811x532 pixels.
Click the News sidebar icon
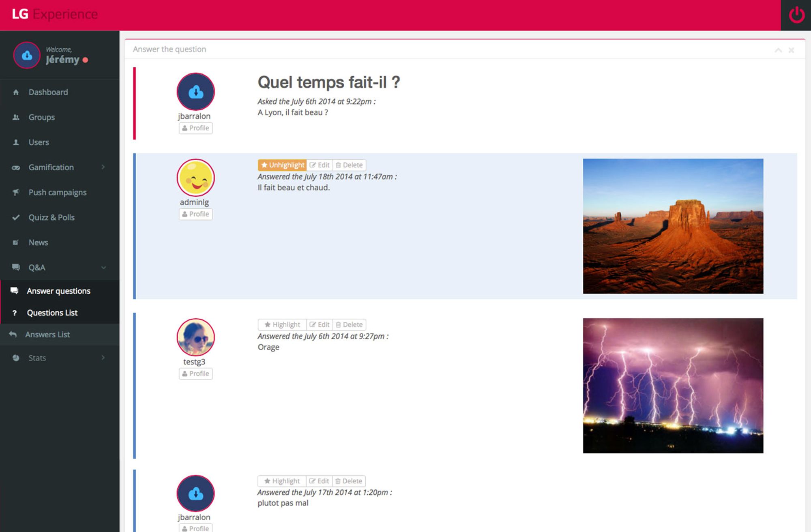coord(16,242)
